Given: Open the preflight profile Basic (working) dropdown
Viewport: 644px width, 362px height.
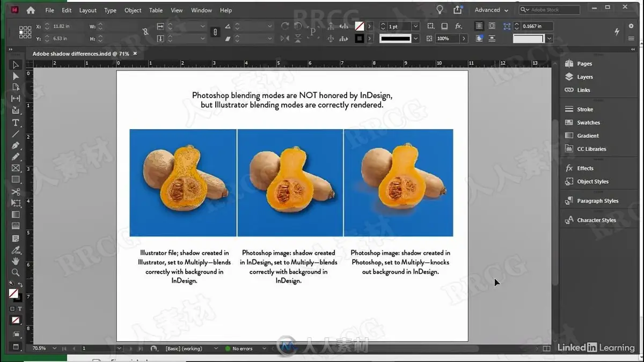Looking at the screenshot, I should [216, 349].
